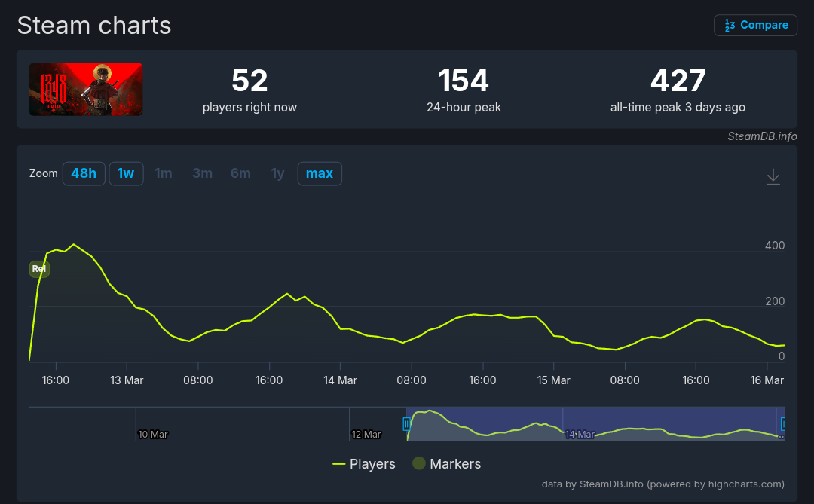Choose the 1m zoom option
This screenshot has width=814, height=504.
pos(164,173)
